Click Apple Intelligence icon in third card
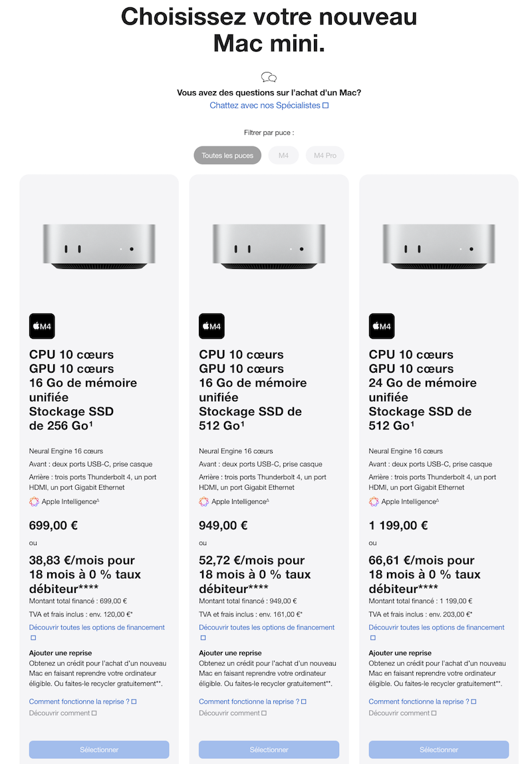Screen dimensions: 532x764 pyautogui.click(x=374, y=502)
